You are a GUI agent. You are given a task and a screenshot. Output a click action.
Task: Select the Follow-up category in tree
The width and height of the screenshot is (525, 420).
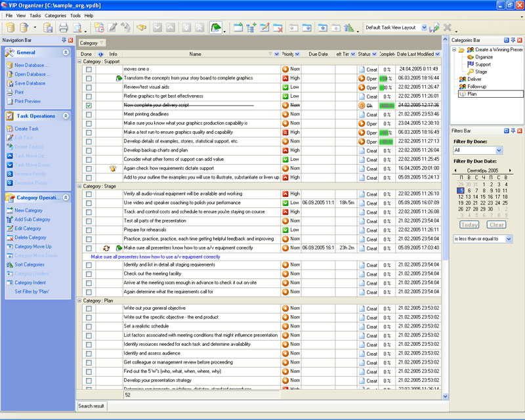click(x=476, y=87)
